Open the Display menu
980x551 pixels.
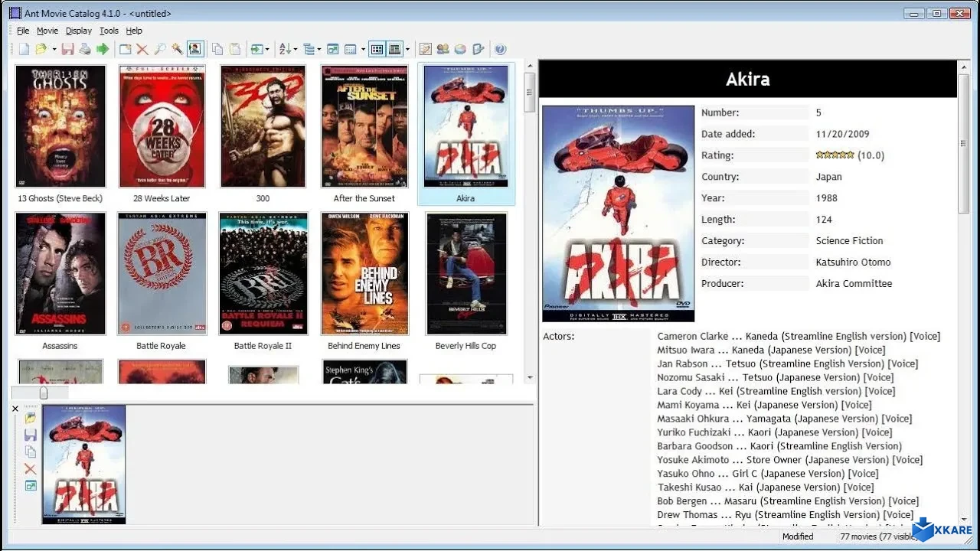point(79,31)
